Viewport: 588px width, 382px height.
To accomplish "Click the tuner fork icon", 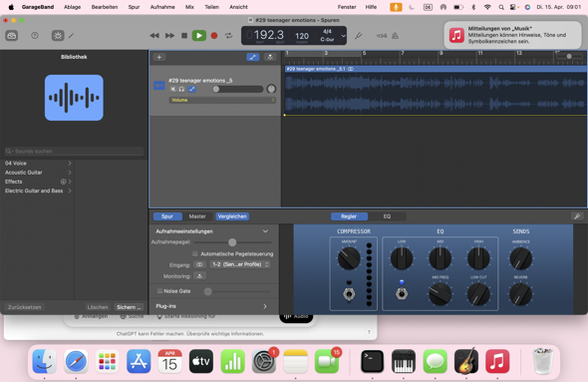I will (359, 36).
